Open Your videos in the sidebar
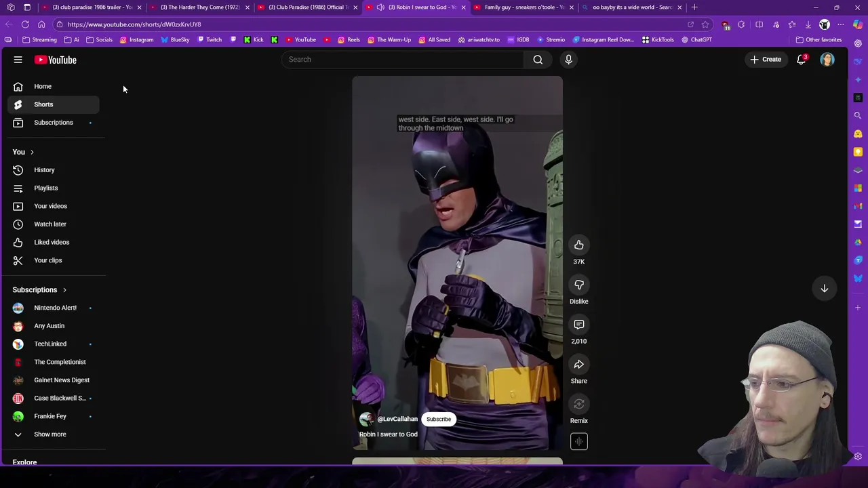Screen dimensions: 868x488 [x=52, y=206]
